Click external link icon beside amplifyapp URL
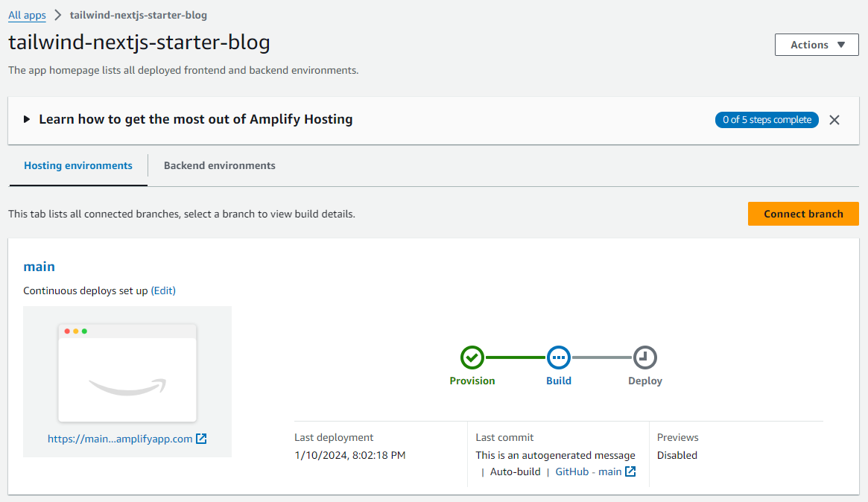 tap(201, 439)
